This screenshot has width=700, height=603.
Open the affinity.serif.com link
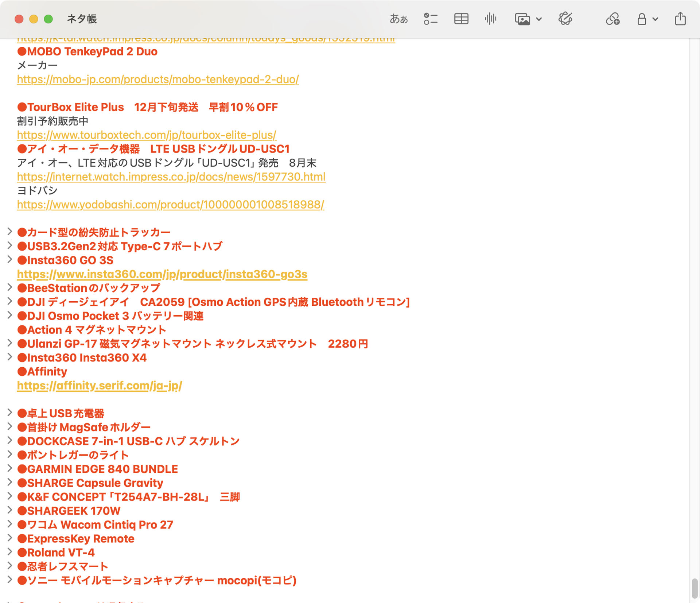click(100, 385)
